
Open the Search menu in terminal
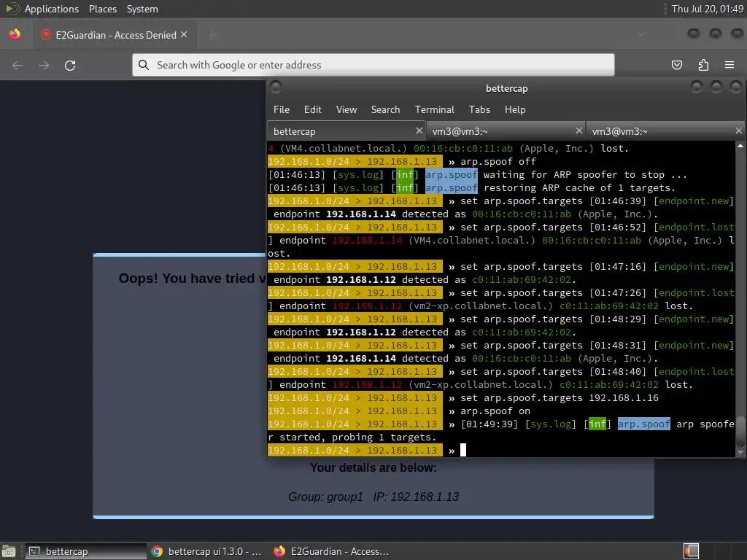[x=385, y=109]
